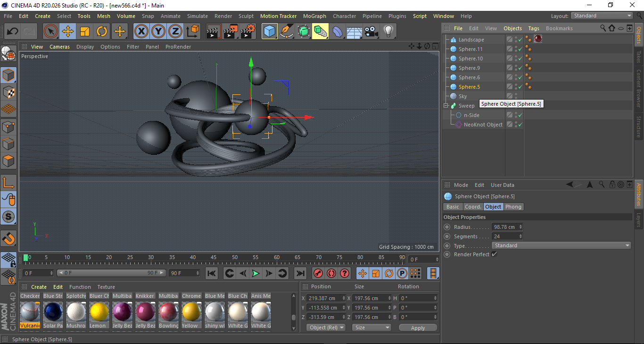The image size is (644, 344).
Task: Click the Axis mode L-icon
Action: 8,183
